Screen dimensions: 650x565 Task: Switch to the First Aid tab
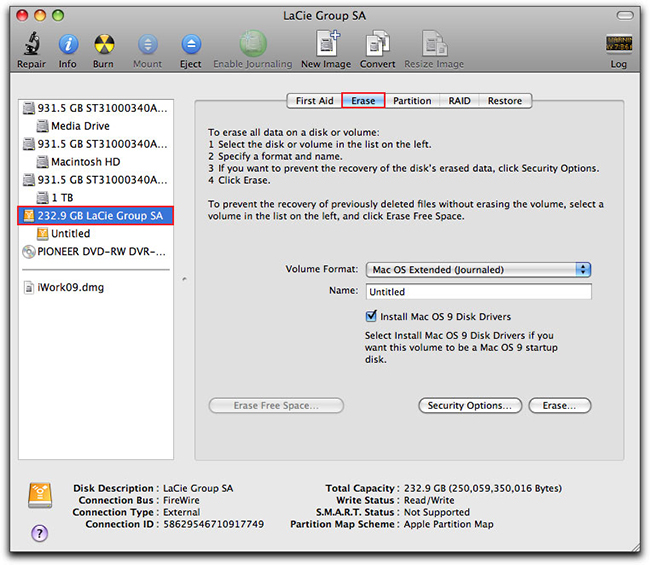[314, 101]
